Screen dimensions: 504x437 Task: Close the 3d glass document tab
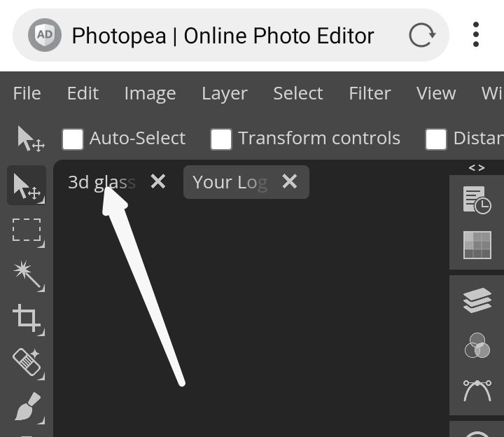pos(158,182)
